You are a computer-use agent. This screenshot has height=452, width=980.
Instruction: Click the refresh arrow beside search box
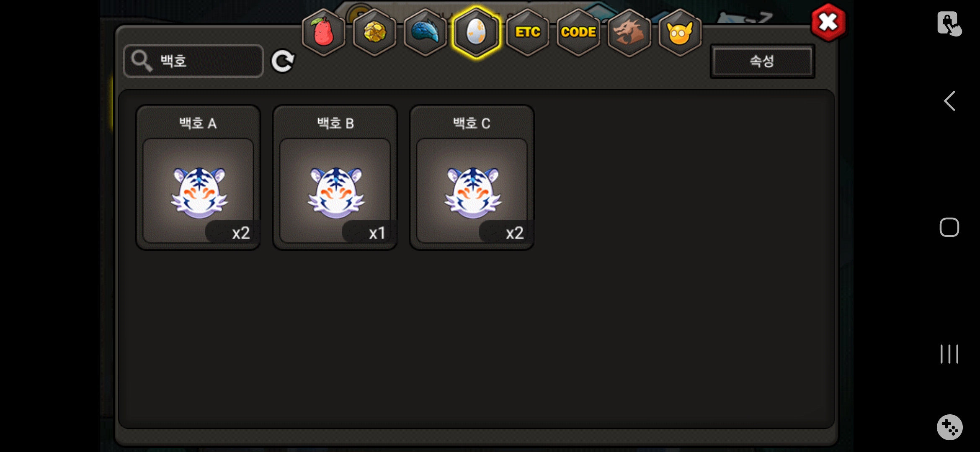click(283, 62)
